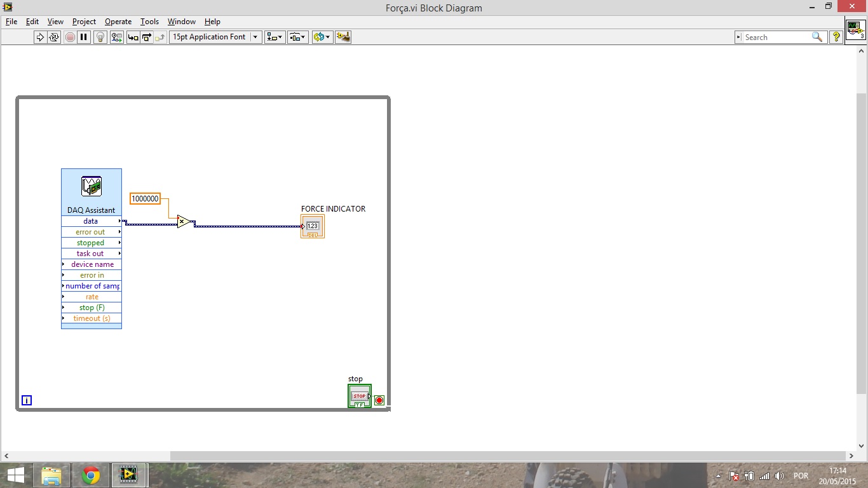868x488 pixels.
Task: Select the stop button terminal
Action: 360,396
